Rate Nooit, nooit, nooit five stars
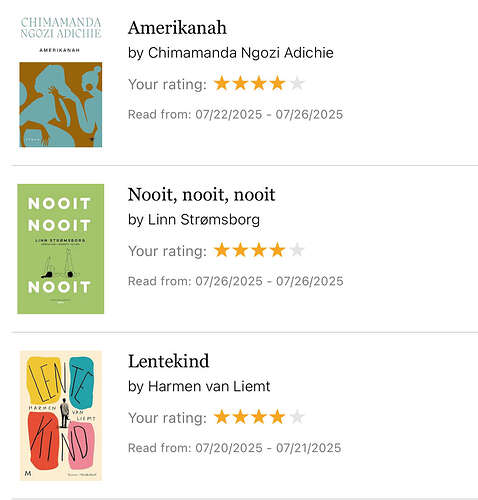This screenshot has width=478, height=500. click(x=296, y=250)
